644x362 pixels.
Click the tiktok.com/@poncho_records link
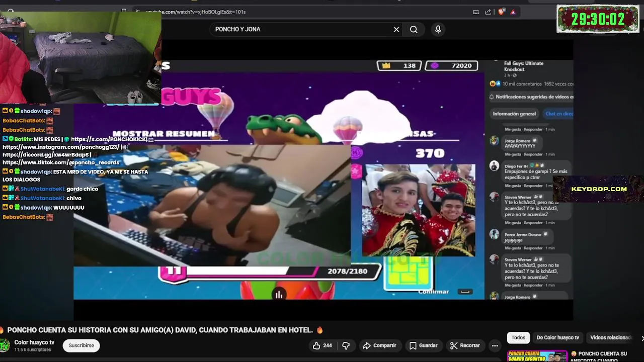click(x=61, y=163)
